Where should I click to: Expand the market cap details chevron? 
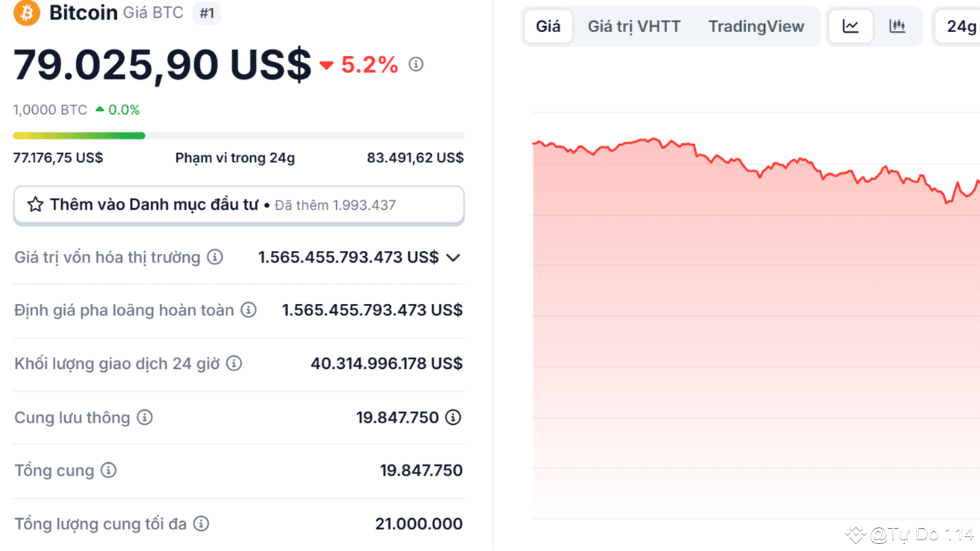click(x=453, y=257)
